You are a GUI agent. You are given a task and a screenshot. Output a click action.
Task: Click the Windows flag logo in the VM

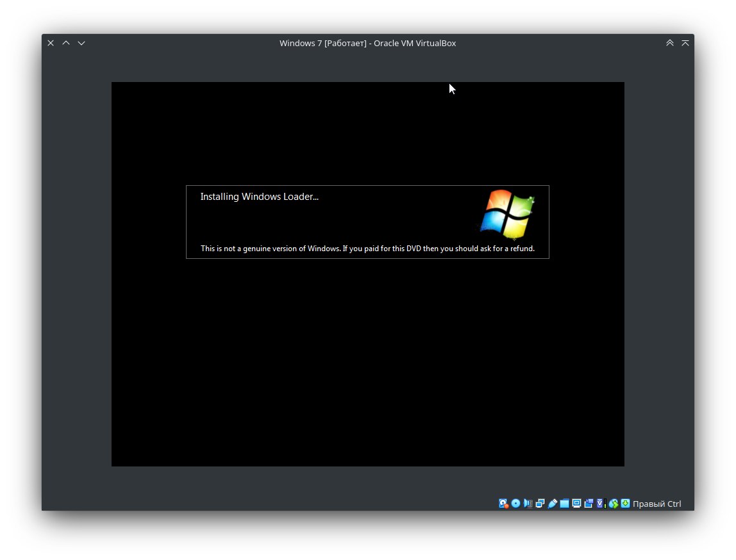click(507, 215)
